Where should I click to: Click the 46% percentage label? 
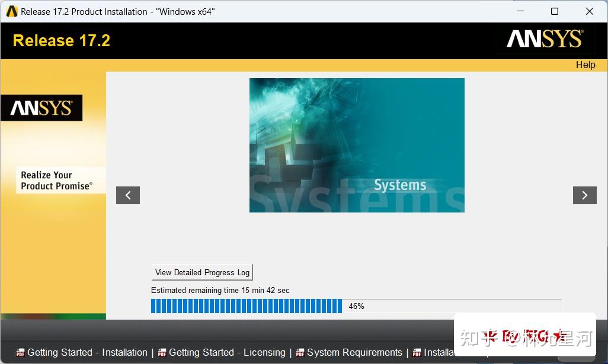click(x=356, y=306)
